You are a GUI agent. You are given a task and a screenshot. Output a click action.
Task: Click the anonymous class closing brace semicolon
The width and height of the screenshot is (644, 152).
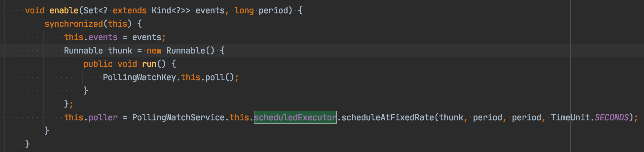68,104
